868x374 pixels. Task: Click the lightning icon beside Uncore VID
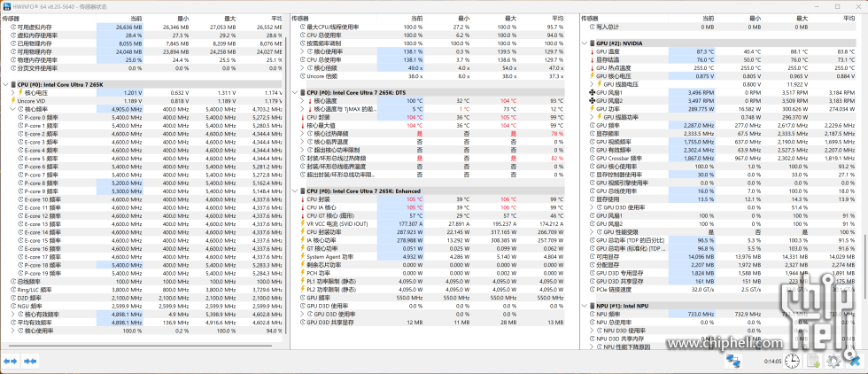tap(13, 101)
